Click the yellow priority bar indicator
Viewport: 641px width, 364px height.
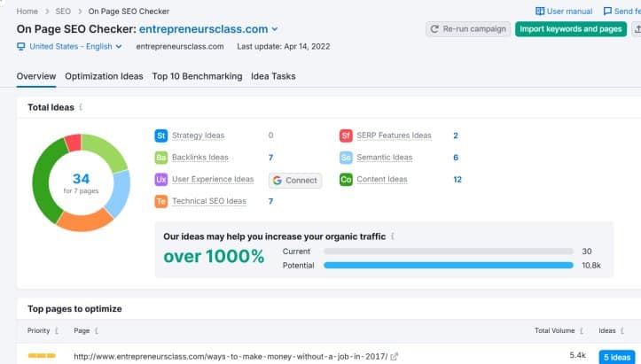pyautogui.click(x=42, y=356)
